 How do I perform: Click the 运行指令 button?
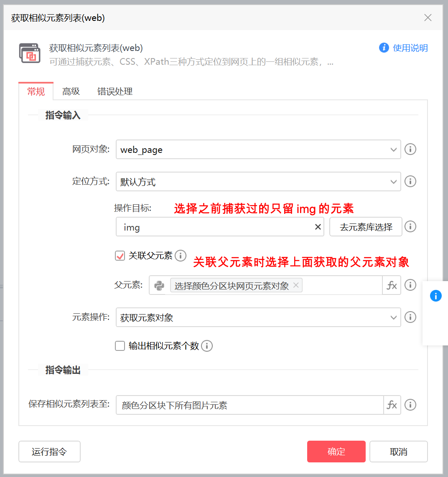pyautogui.click(x=49, y=452)
